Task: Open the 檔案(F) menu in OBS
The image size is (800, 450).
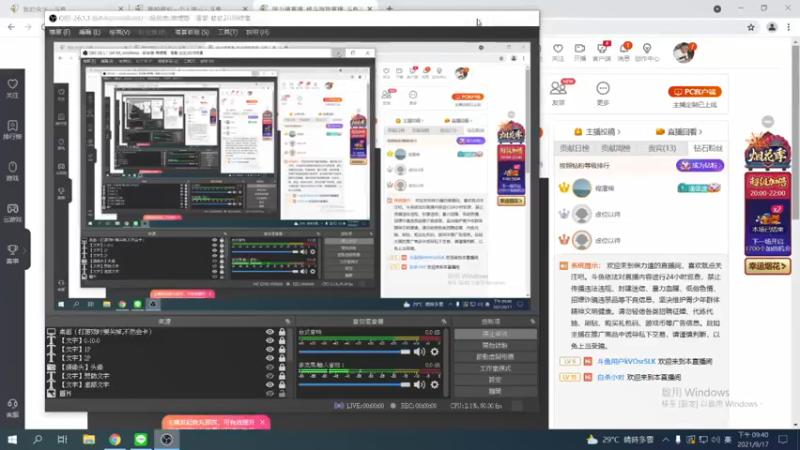Action: pyautogui.click(x=60, y=32)
